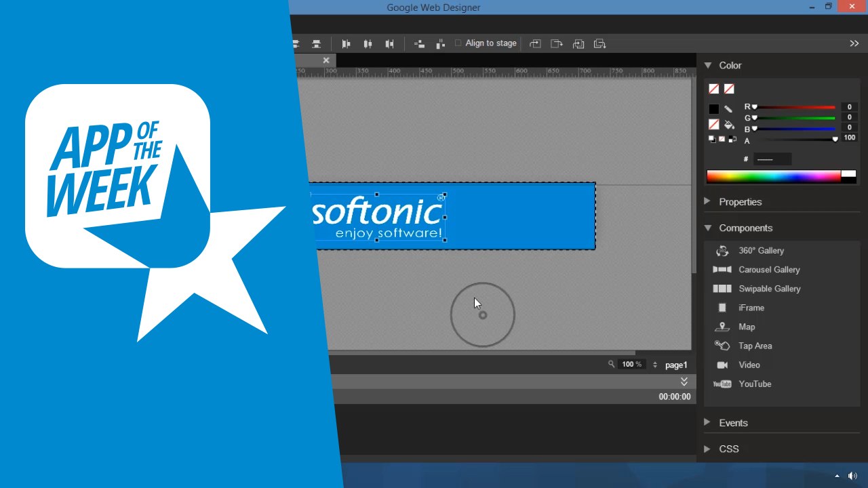This screenshot has height=488, width=868.
Task: Close the open document tab
Action: tap(325, 60)
